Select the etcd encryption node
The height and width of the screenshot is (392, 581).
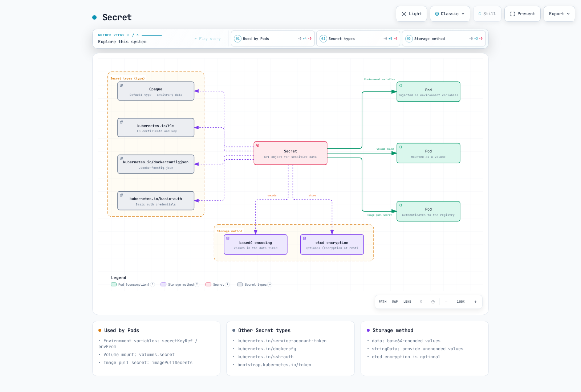(332, 245)
